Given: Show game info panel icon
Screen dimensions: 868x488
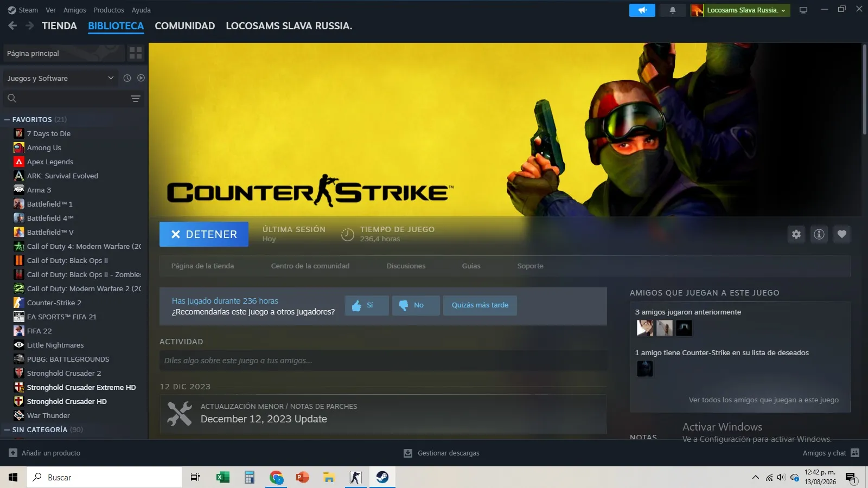Looking at the screenshot, I should click(819, 234).
